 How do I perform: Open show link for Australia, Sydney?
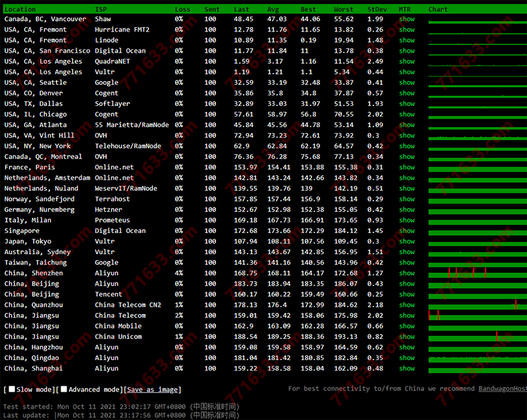pos(406,252)
